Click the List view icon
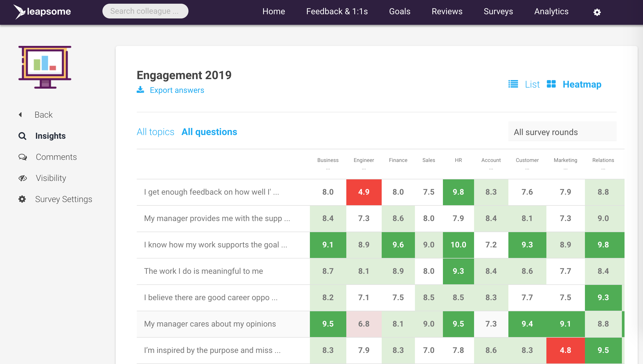The height and width of the screenshot is (364, 643). 513,84
